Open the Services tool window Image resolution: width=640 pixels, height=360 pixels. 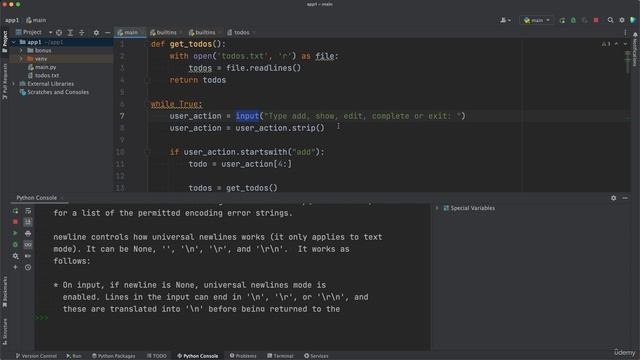316,356
